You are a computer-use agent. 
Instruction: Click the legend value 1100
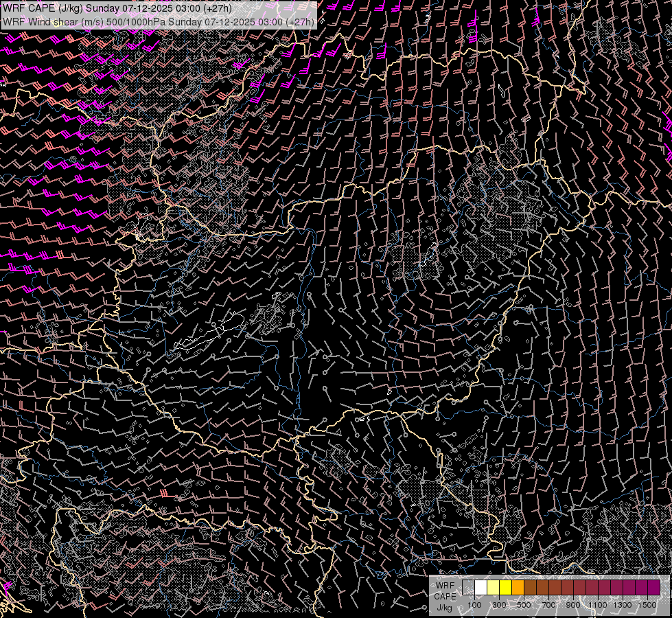[x=598, y=605]
